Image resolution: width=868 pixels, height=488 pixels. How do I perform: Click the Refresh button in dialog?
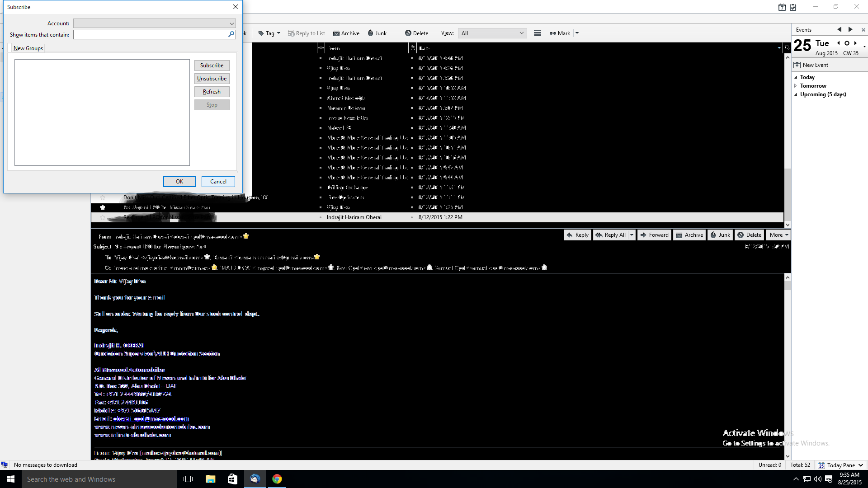212,92
